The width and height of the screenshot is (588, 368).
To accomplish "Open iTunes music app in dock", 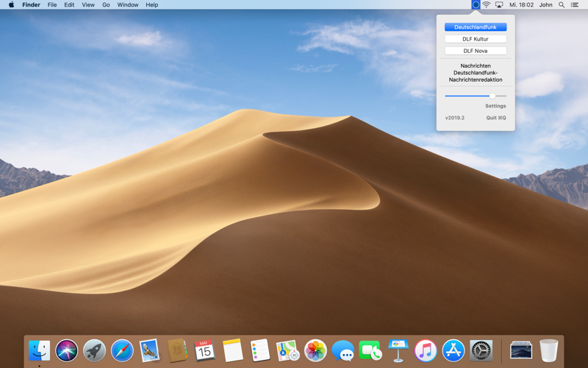I will (426, 351).
